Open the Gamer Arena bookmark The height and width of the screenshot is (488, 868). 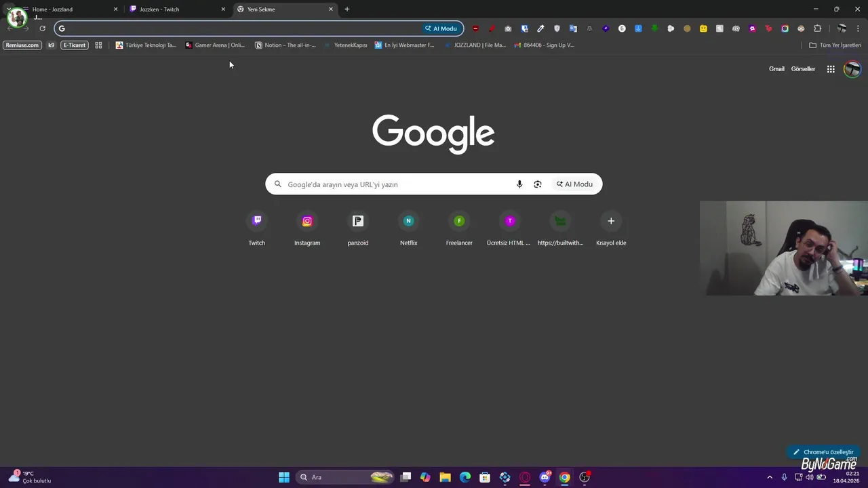(215, 45)
